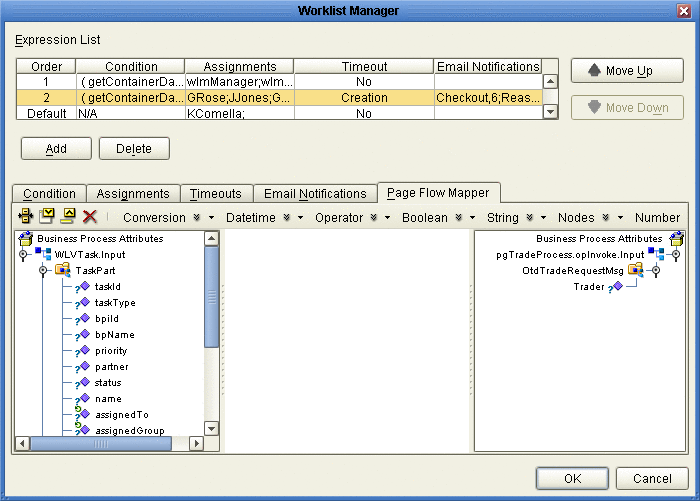Collapse the OtdTradeRequestMsg node handle

pyautogui.click(x=656, y=271)
